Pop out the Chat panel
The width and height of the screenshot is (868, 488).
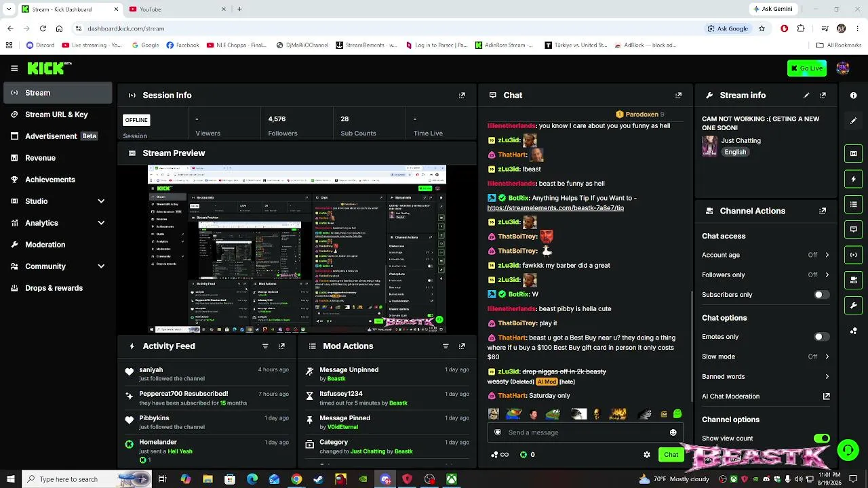pos(678,96)
